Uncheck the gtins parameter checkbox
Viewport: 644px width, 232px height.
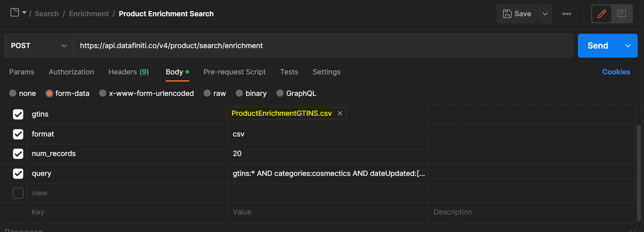(18, 114)
